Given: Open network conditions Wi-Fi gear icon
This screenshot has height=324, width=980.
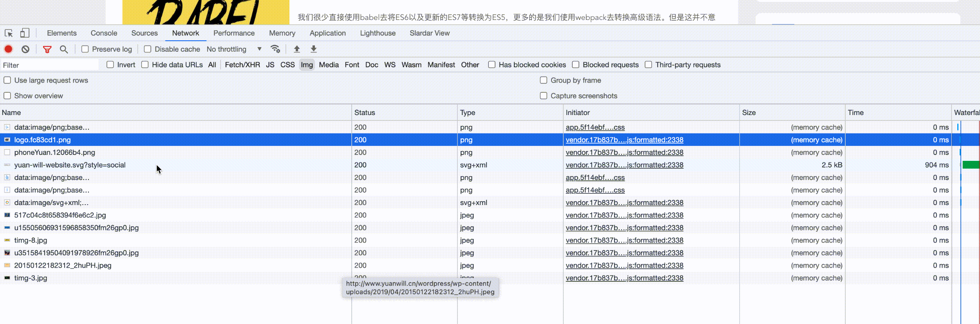Looking at the screenshot, I should (x=275, y=49).
